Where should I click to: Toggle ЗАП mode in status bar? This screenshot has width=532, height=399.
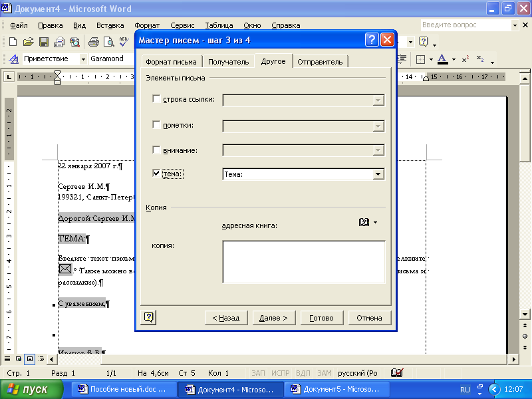tap(258, 373)
